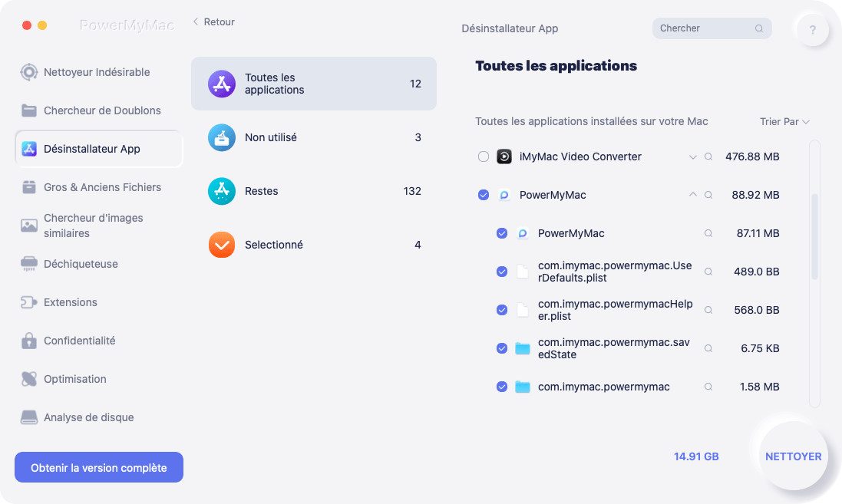The image size is (842, 504).
Task: Expand the iMyMac Video Converter file list
Action: [x=693, y=157]
